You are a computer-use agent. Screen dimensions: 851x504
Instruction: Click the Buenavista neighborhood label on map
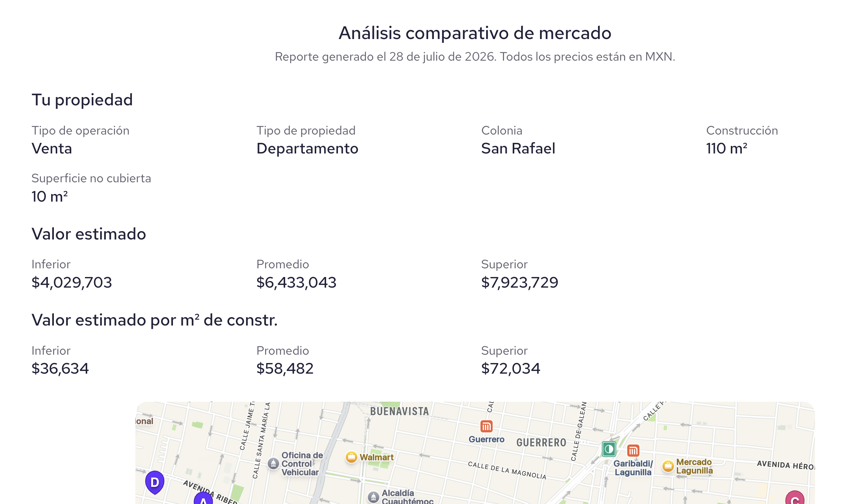tap(399, 412)
